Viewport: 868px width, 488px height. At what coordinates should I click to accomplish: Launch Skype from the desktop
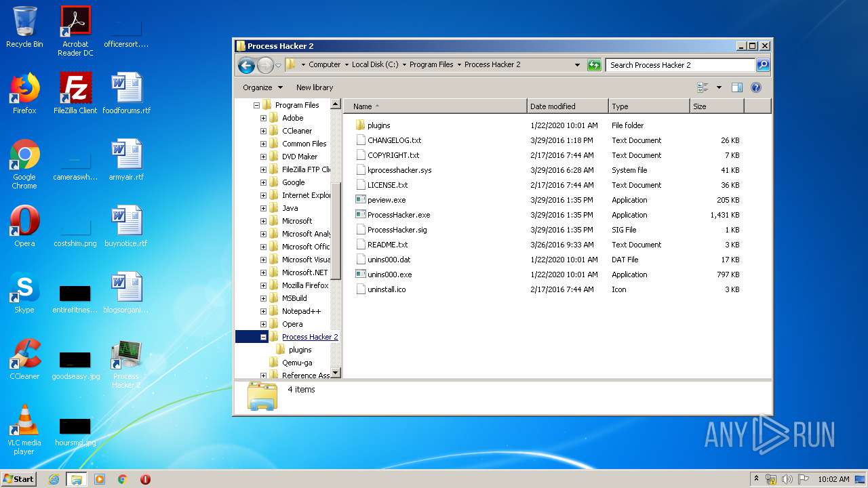[24, 293]
